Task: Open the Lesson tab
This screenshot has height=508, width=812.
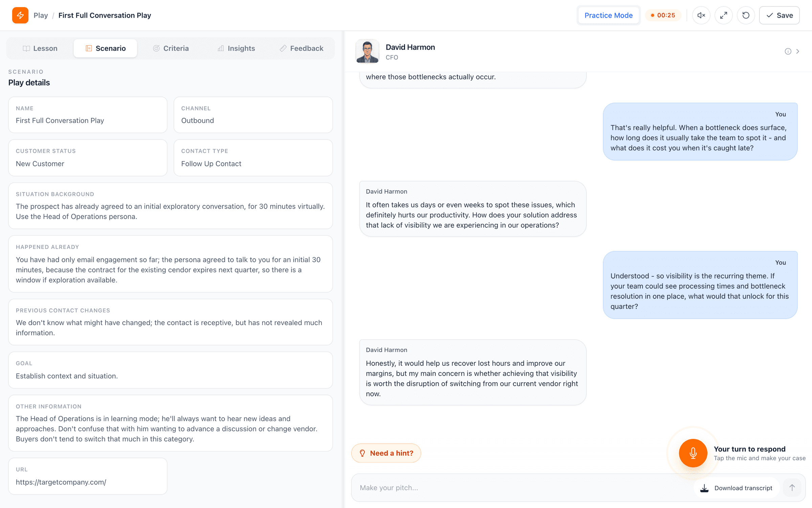Action: (x=40, y=48)
